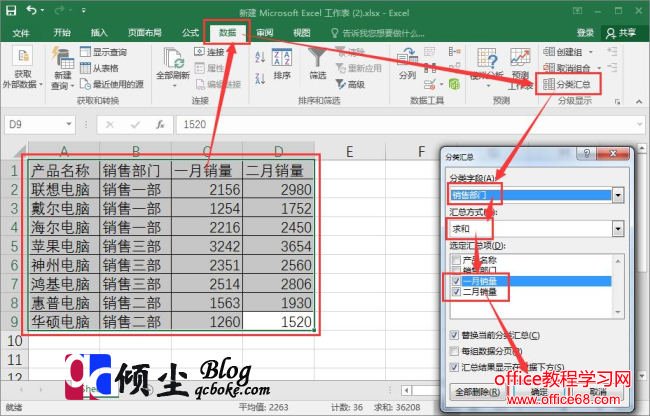This screenshot has height=416, width=650.
Task: Click Text to Columns icon
Action: click(407, 57)
